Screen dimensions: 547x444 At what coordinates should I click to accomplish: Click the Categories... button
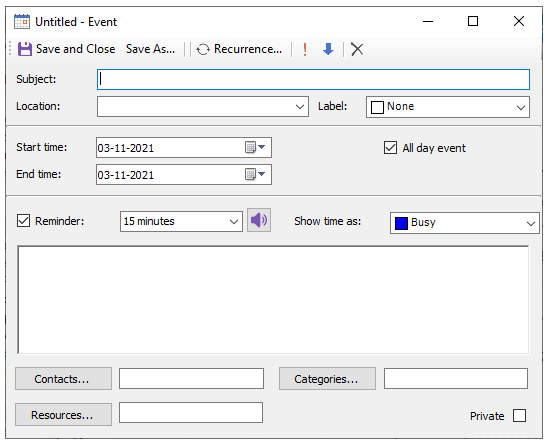327,378
